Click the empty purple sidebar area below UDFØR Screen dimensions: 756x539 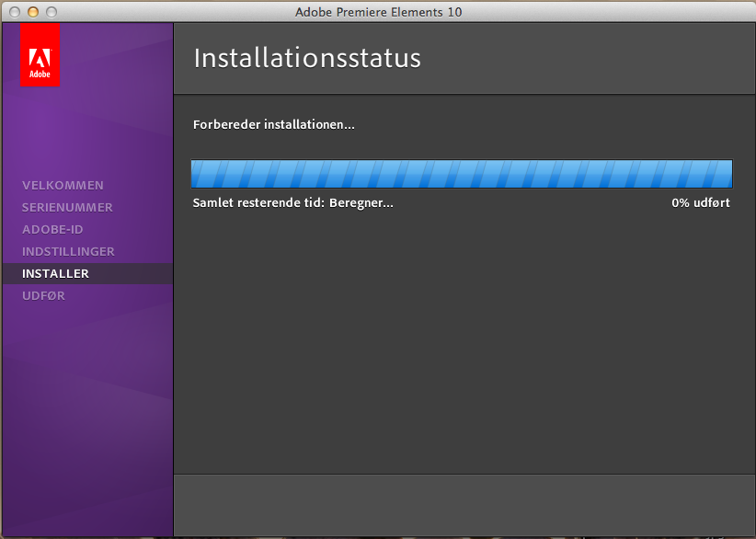[x=86, y=414]
